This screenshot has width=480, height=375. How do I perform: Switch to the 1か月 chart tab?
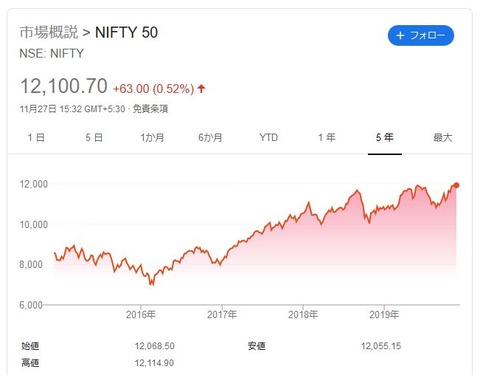152,137
